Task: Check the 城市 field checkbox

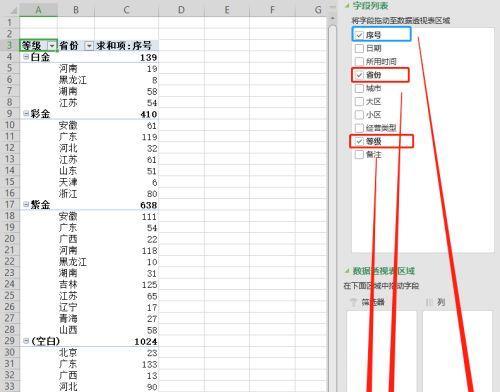Action: pyautogui.click(x=359, y=88)
